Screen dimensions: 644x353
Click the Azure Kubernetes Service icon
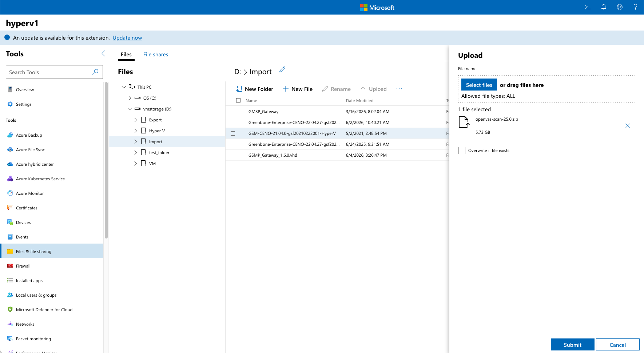[x=10, y=178]
